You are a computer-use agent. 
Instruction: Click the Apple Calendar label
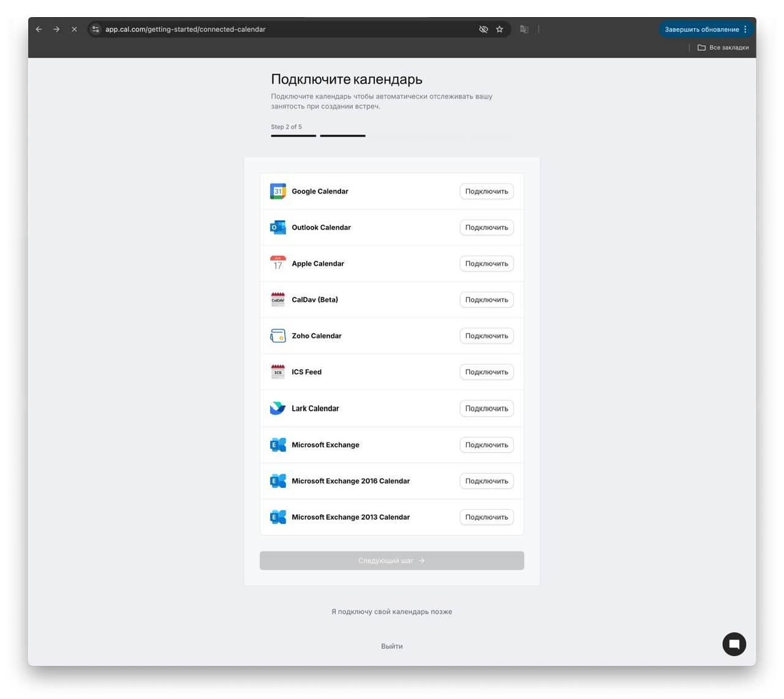click(x=318, y=264)
